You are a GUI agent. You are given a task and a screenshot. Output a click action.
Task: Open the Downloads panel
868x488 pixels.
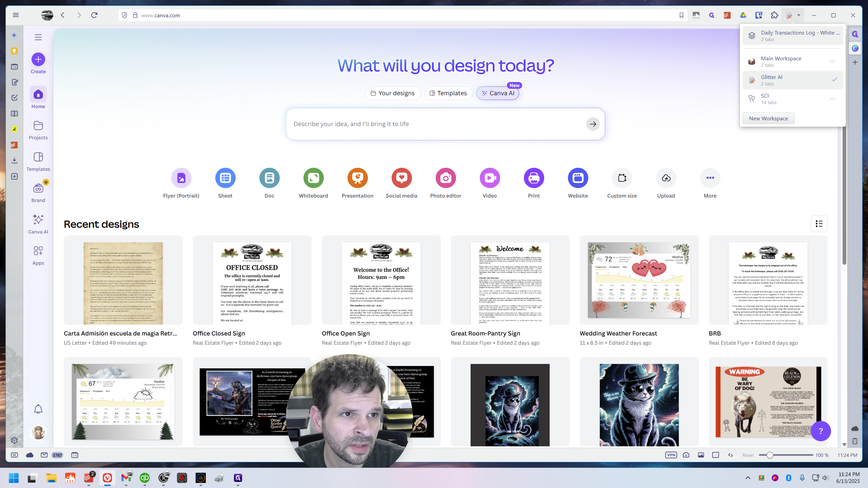(x=14, y=160)
